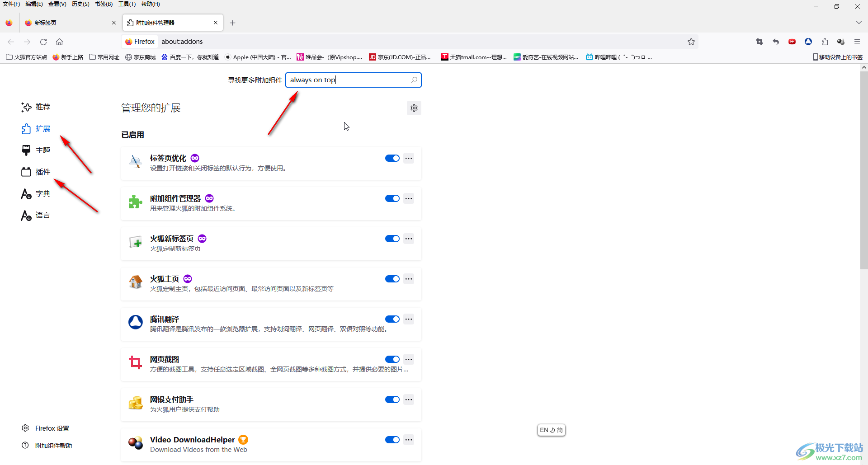Turn off the 网银支付助手 toggle
The image size is (868, 465).
click(392, 399)
